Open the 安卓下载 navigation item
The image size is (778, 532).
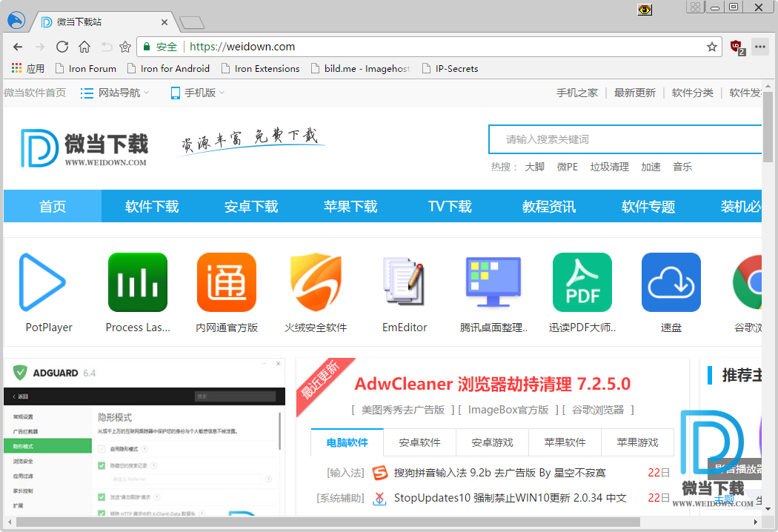point(251,206)
